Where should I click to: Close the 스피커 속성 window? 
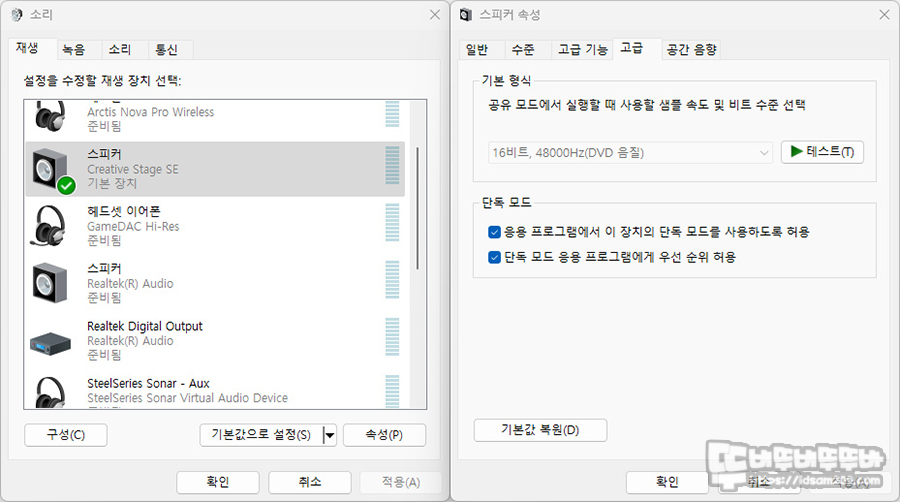coord(885,14)
